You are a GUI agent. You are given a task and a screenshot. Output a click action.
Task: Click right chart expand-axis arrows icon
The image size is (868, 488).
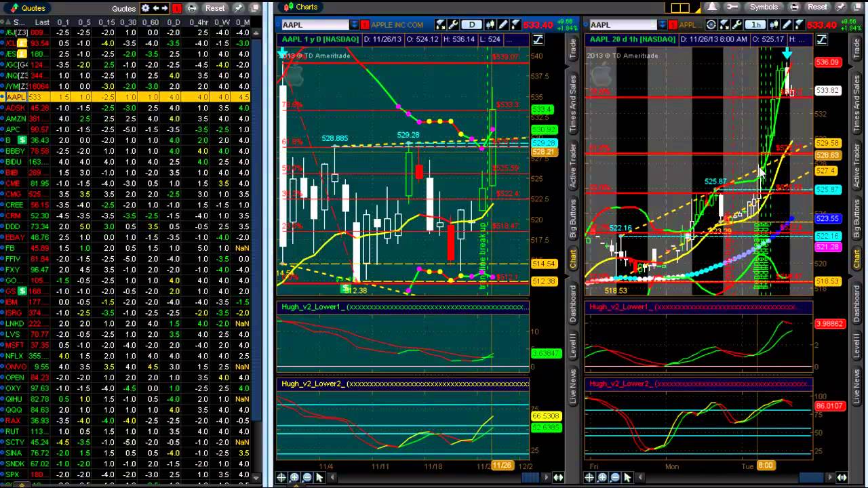point(842,477)
